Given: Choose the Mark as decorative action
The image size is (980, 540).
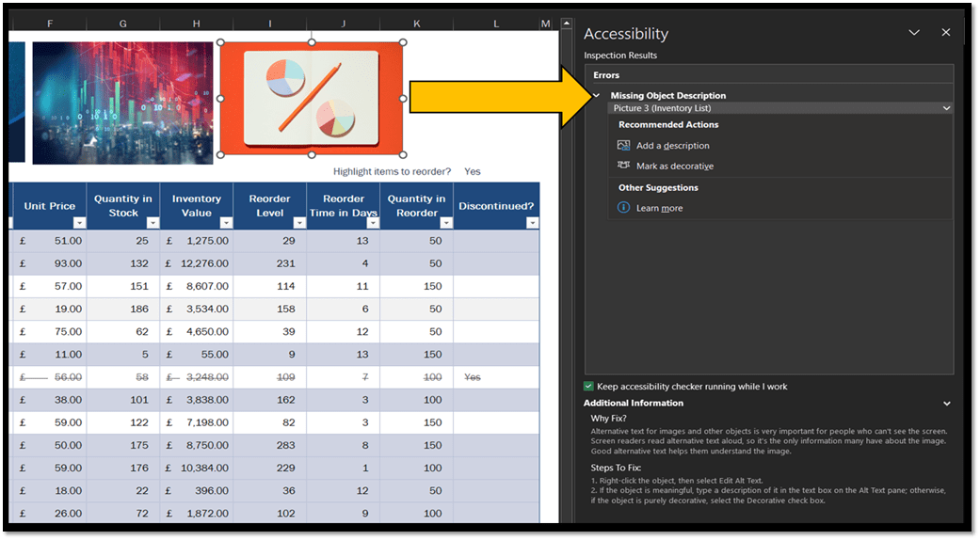Looking at the screenshot, I should coord(674,167).
